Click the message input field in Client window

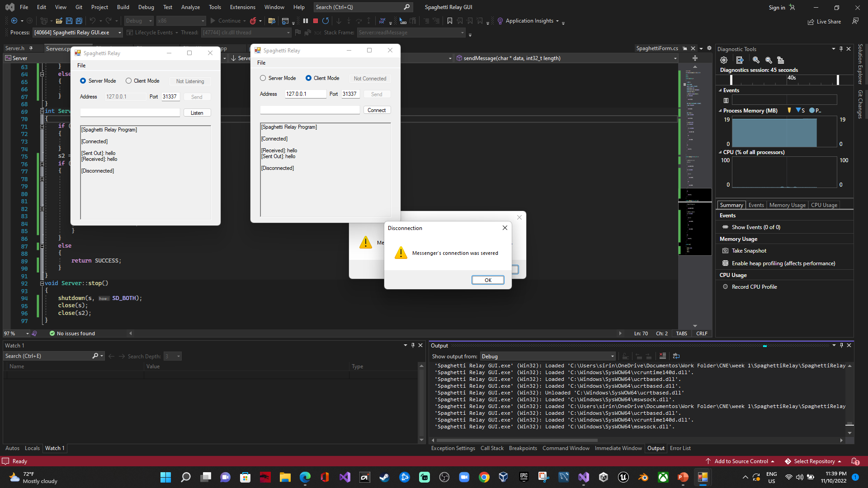(310, 110)
